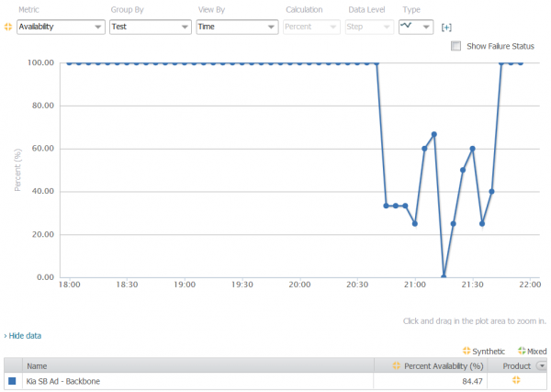This screenshot has width=551, height=392.
Task: Open the disabled Calculation Percent dropdown
Action: pos(311,27)
